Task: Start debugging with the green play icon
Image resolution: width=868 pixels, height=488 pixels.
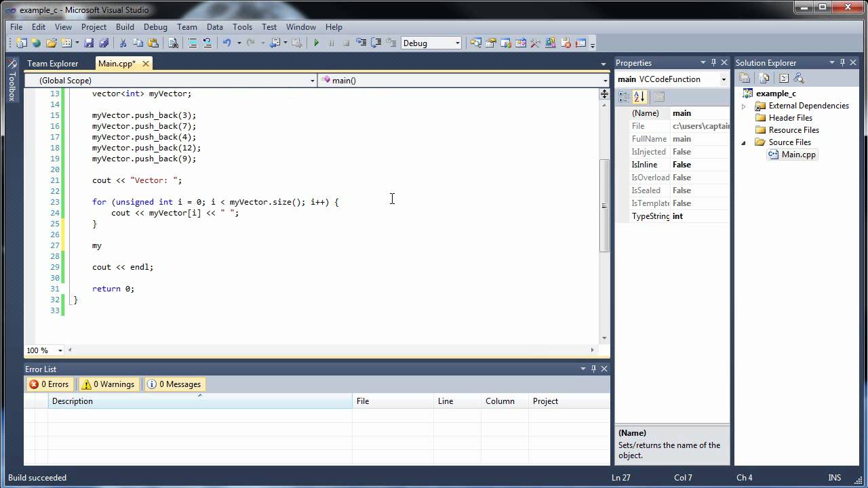Action: 316,43
